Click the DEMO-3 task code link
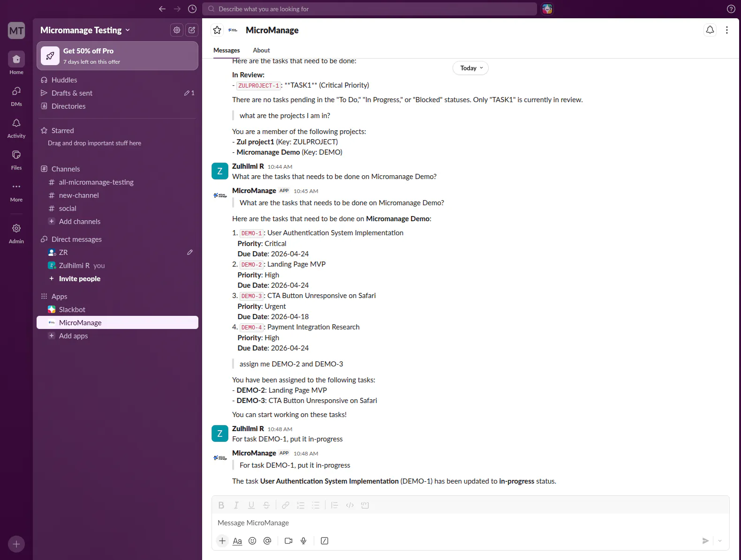741x560 pixels. coord(252,296)
